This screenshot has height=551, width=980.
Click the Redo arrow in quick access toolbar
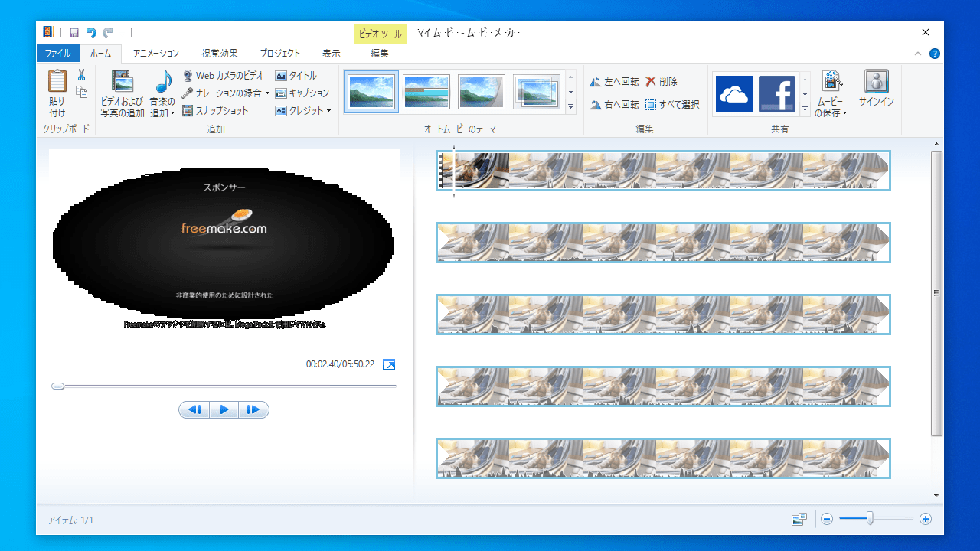[x=108, y=32]
